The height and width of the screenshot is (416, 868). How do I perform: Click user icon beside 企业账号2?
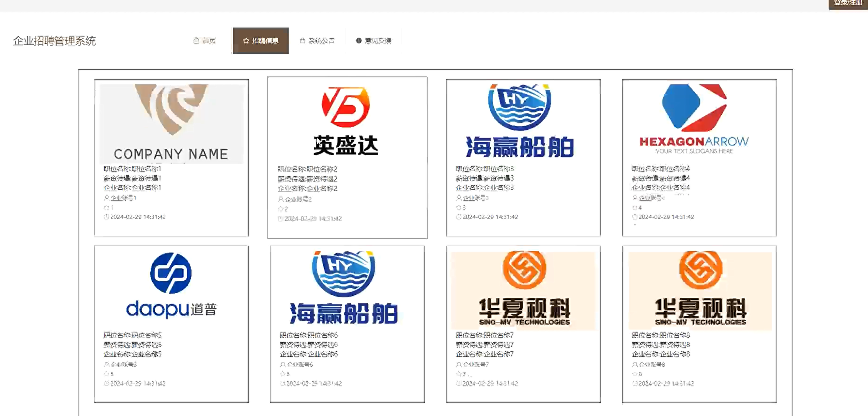pos(281,199)
